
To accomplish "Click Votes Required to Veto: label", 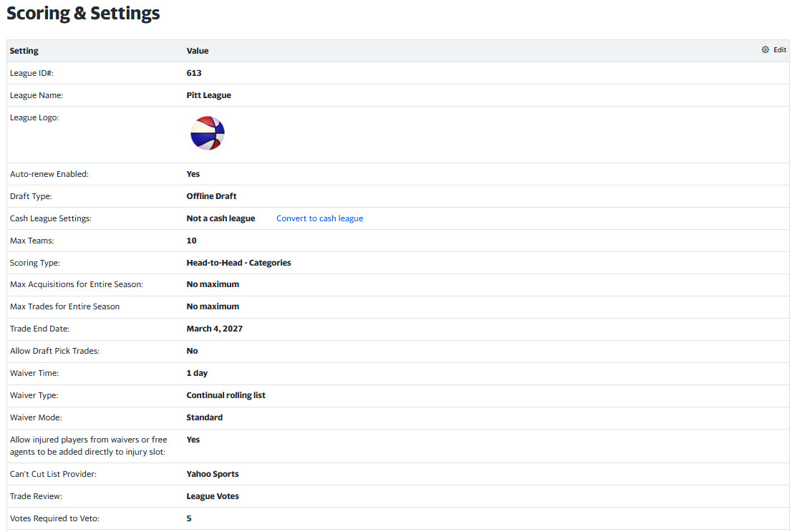I will (54, 519).
